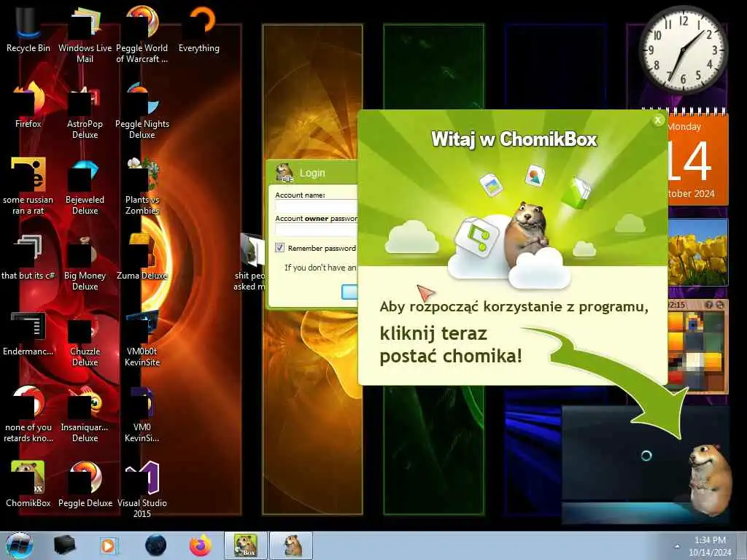Open the dark globe browser taskbar icon
This screenshot has width=747, height=560.
[155, 545]
